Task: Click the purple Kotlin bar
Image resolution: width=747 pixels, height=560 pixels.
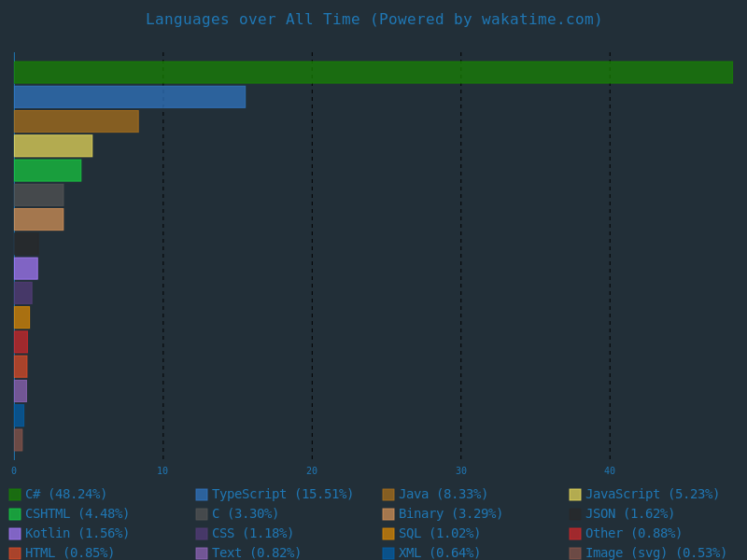Action: point(26,269)
